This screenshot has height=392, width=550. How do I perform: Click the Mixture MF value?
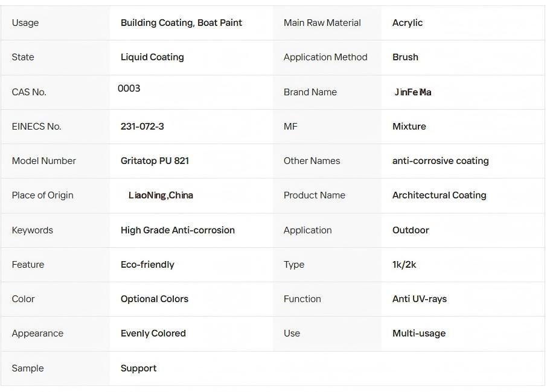[x=409, y=127]
